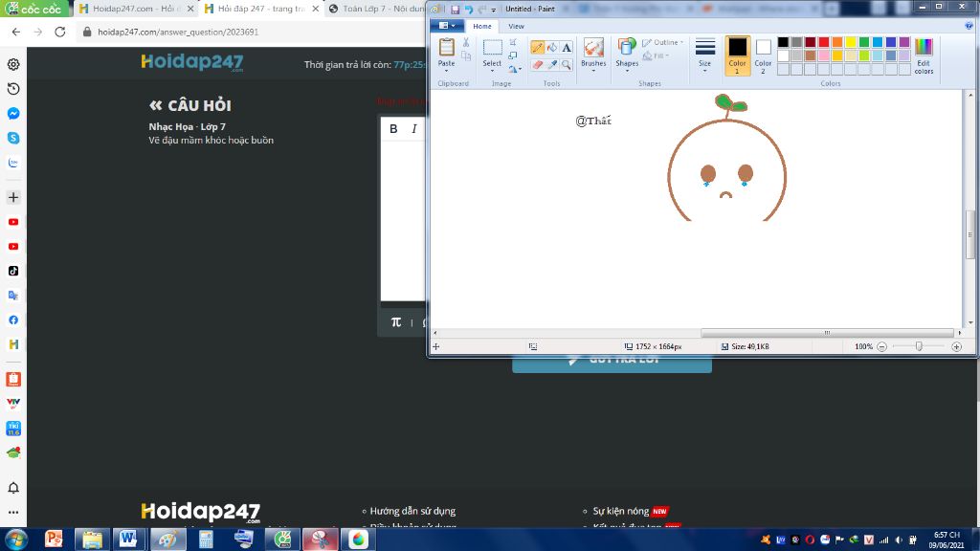The image size is (980, 551).
Task: Pick the yellow color swatch
Action: point(851,42)
